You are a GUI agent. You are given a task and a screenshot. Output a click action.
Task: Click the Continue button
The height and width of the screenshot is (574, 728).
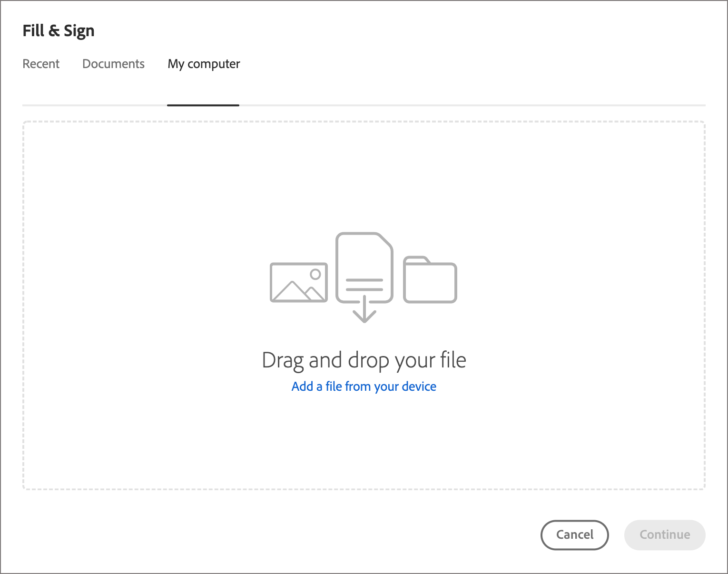[x=664, y=534]
